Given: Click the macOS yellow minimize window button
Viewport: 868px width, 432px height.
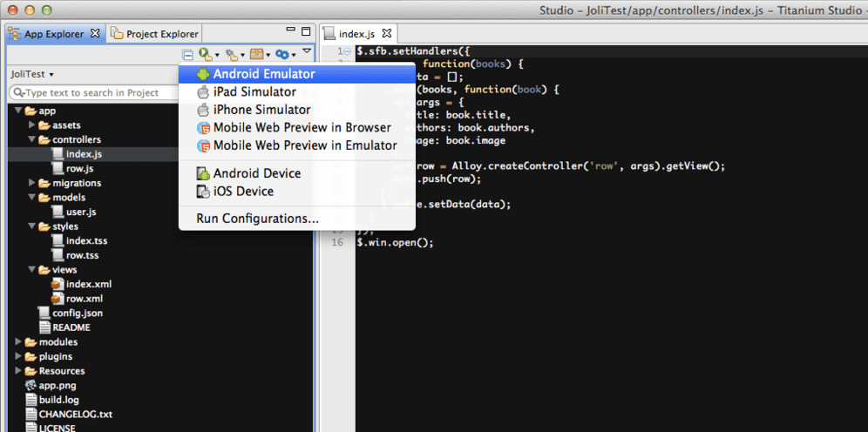Looking at the screenshot, I should 30,10.
